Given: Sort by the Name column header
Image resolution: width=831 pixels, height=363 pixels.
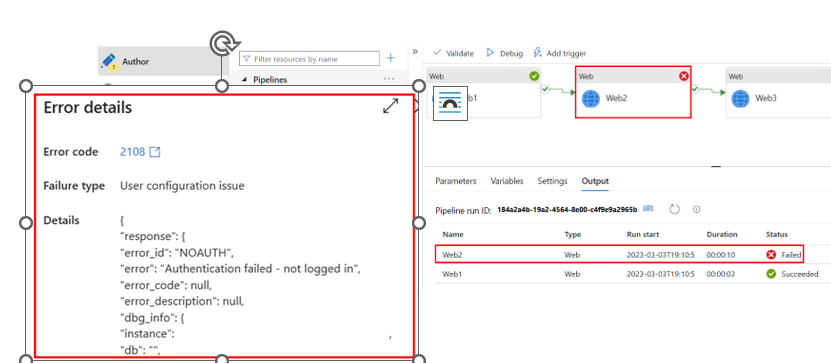Looking at the screenshot, I should click(x=452, y=234).
